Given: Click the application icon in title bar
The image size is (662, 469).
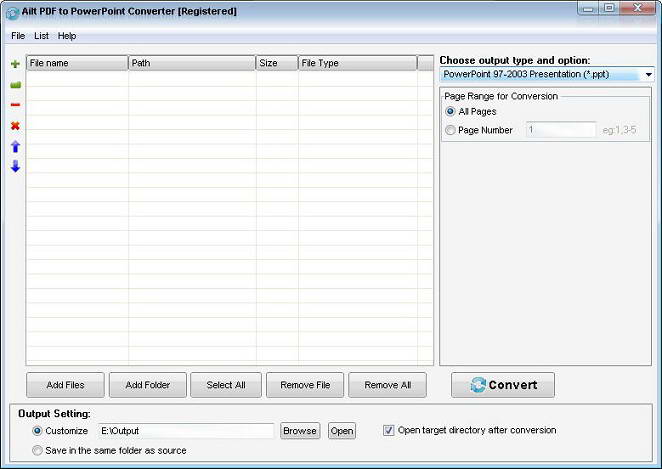Looking at the screenshot, I should [12, 13].
